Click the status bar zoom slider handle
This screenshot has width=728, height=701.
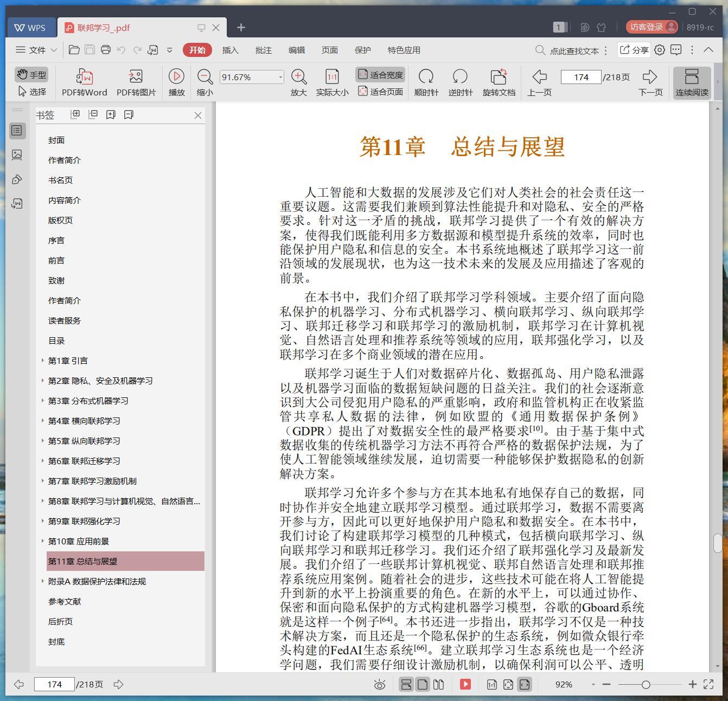tap(646, 685)
